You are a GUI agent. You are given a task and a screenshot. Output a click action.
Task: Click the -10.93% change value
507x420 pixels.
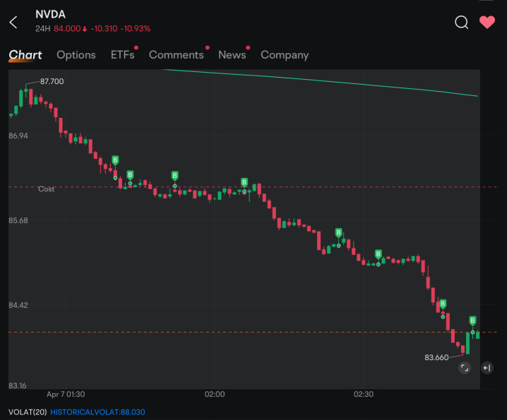[x=136, y=29]
